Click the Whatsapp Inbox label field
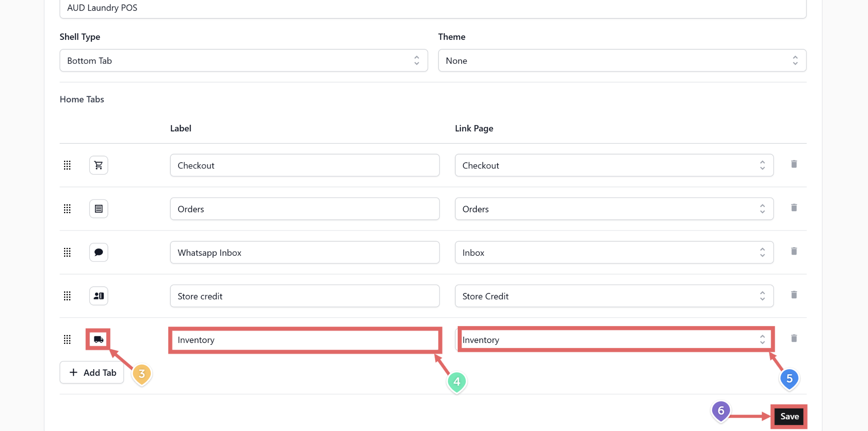868x431 pixels. coord(304,253)
